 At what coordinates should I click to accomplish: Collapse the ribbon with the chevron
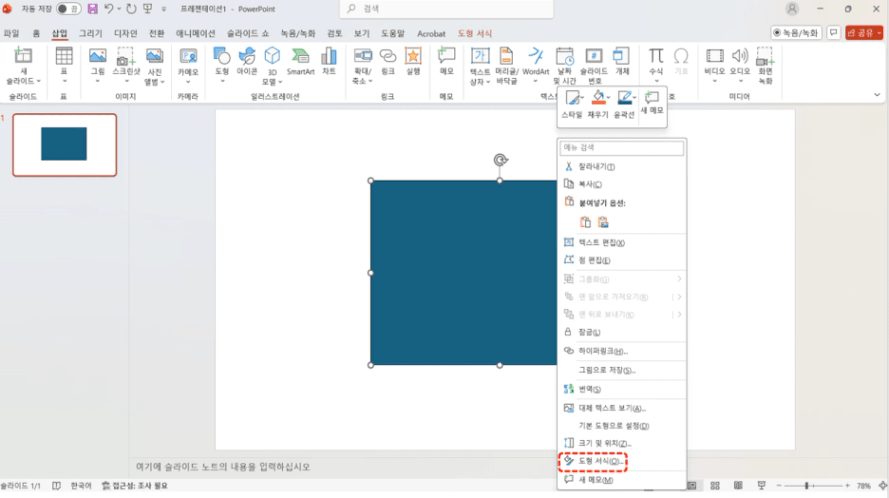tap(877, 95)
